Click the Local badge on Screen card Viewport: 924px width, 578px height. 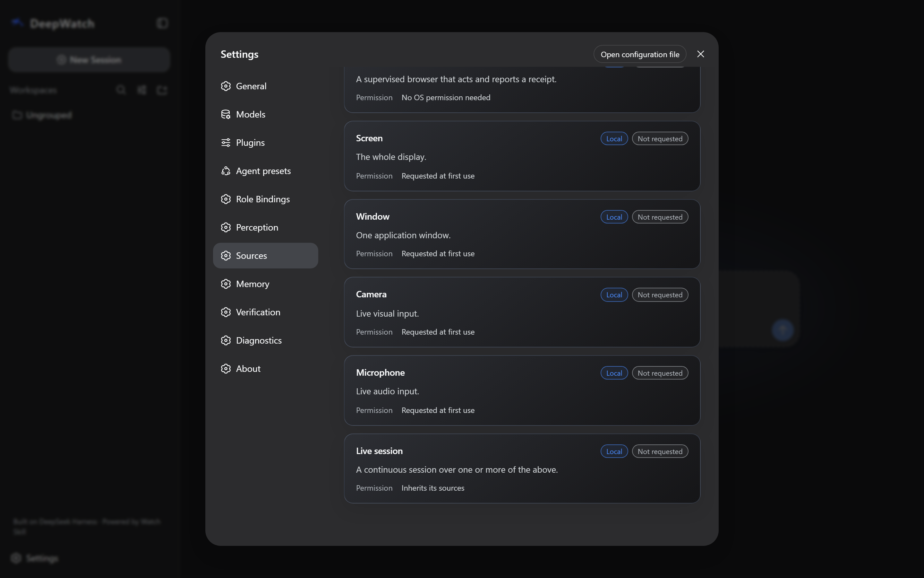[614, 139]
